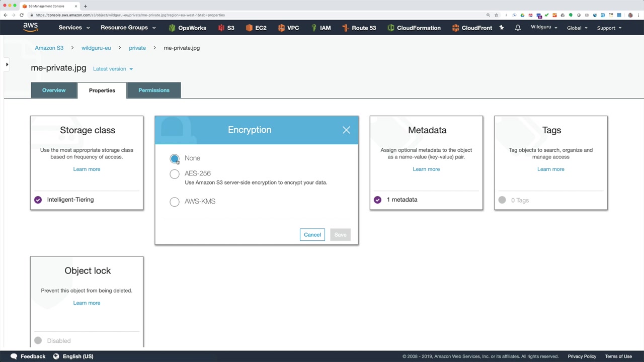Open the notifications bell

coord(518,28)
